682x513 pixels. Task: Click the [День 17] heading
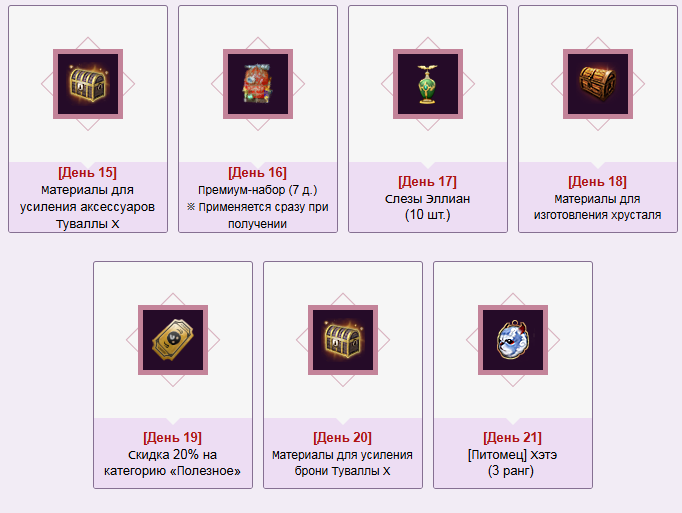(x=428, y=181)
